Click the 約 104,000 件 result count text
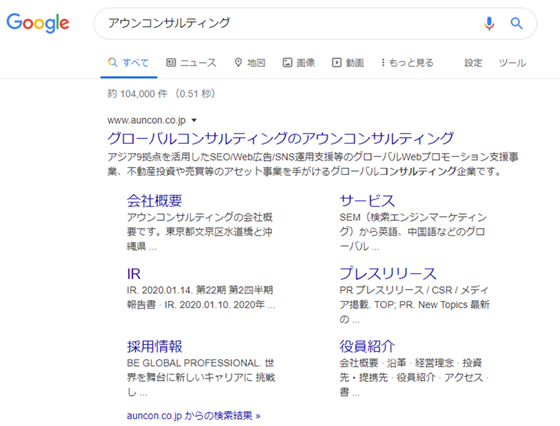Image resolution: width=560 pixels, height=426 pixels. coord(137,94)
